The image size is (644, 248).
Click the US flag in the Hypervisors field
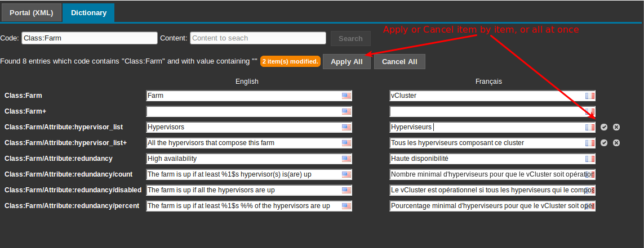click(346, 128)
